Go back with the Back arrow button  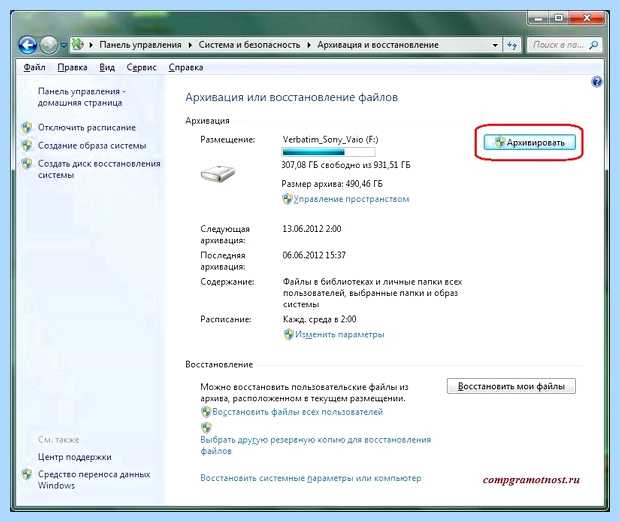27,45
